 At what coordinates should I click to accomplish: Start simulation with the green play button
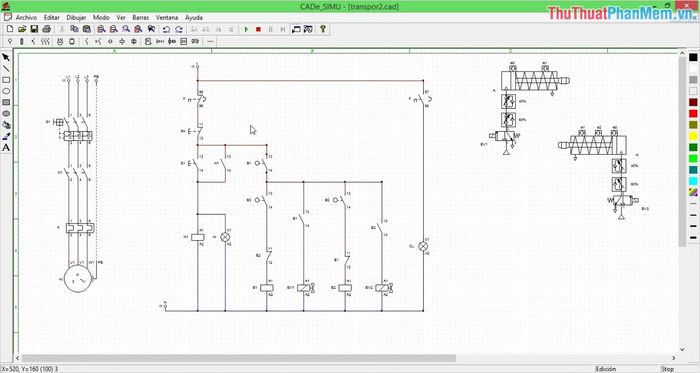pyautogui.click(x=246, y=29)
